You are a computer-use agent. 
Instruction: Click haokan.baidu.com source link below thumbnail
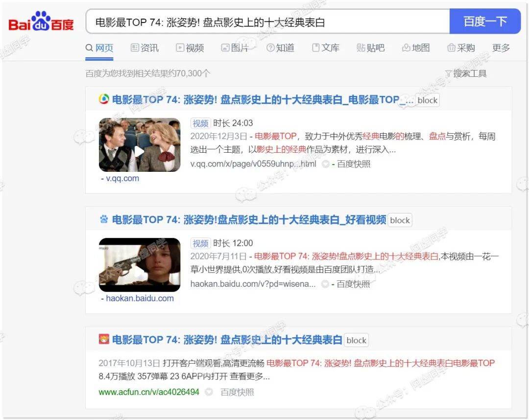point(140,298)
